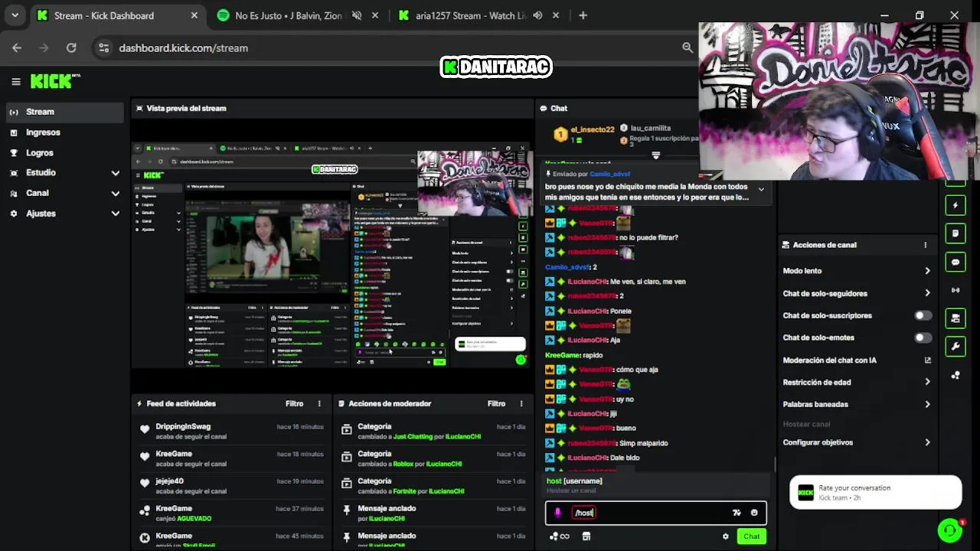Expand Restricción de edad settings
Screen dimensions: 980x551
(x=857, y=382)
